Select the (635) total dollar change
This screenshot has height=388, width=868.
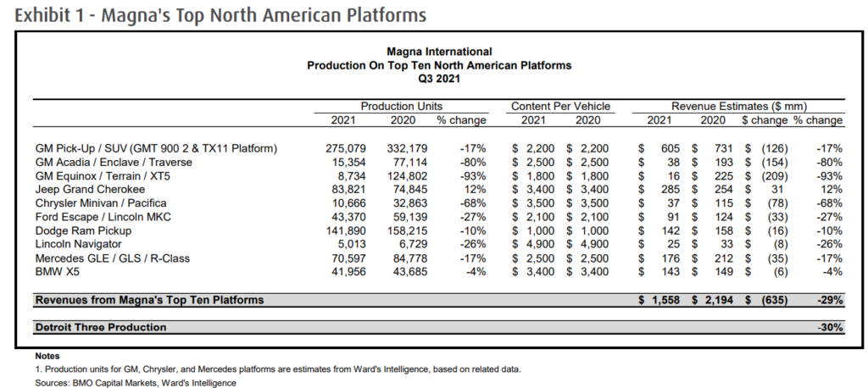click(x=775, y=300)
